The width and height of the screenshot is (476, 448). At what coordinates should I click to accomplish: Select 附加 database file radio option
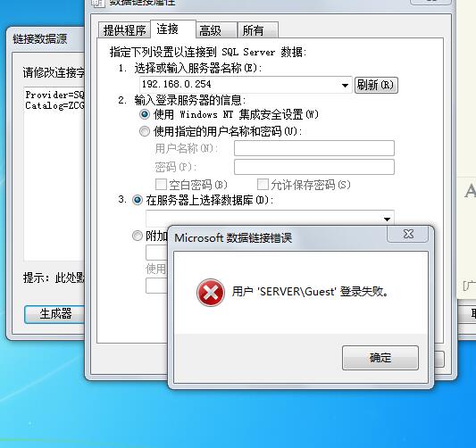[138, 236]
